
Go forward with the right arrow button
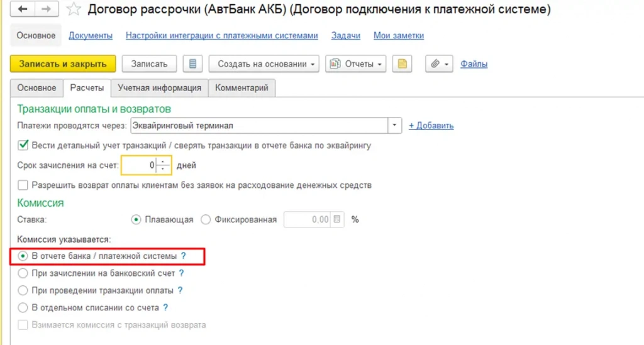(x=47, y=9)
